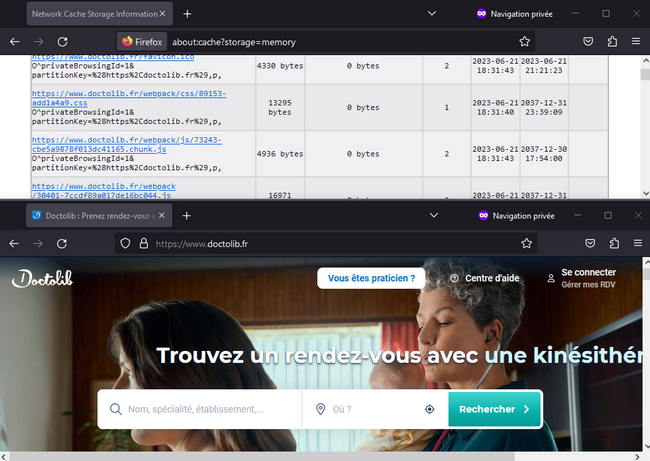650x461 pixels.
Task: Click the Nom, spécialité, établissement search field
Action: 200,409
